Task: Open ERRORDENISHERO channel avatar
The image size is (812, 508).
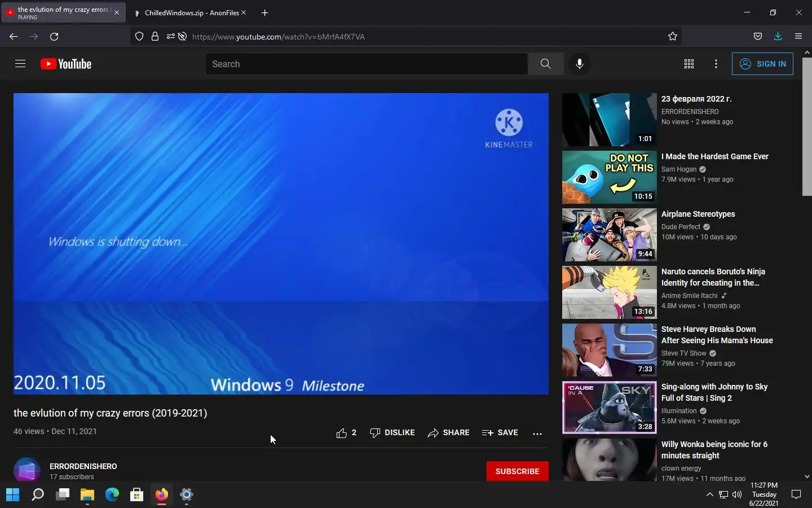Action: [27, 470]
